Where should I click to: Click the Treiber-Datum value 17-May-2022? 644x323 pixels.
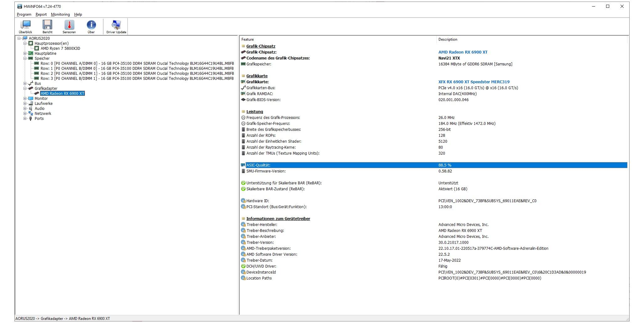(x=449, y=260)
